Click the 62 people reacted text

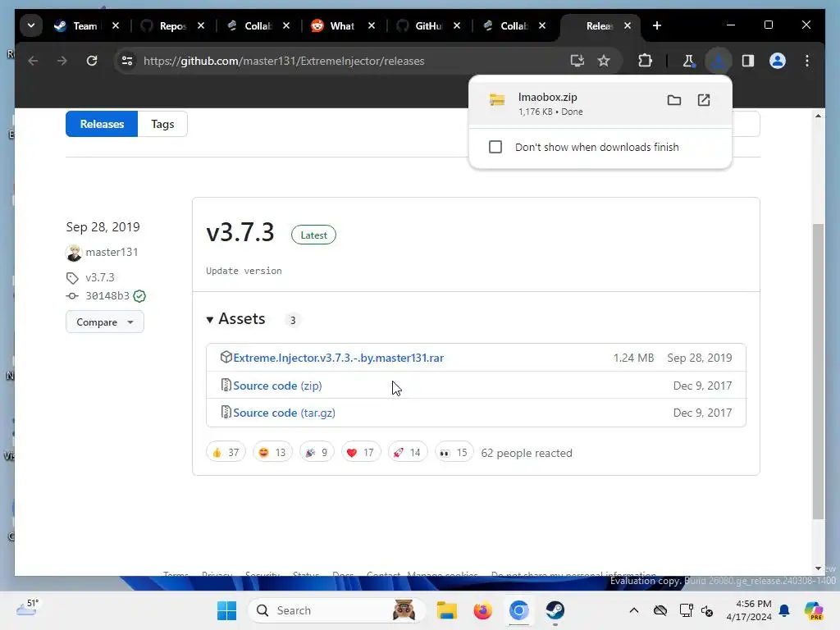coord(527,453)
